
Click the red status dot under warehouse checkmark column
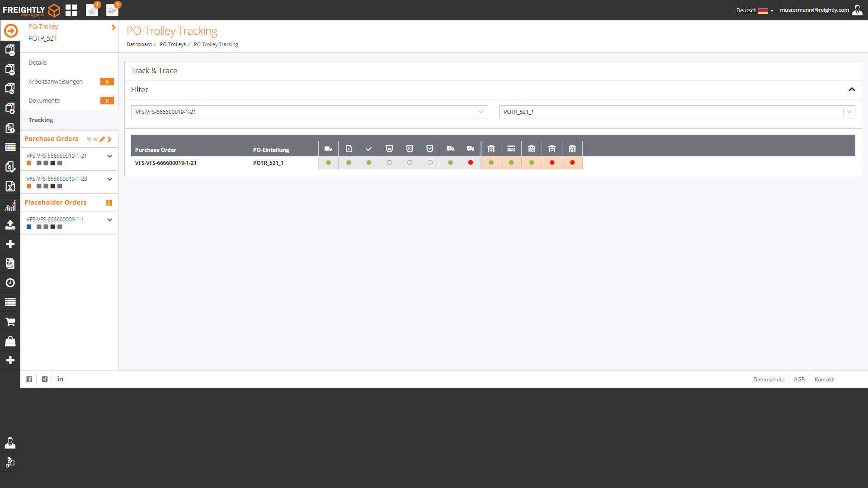tap(552, 163)
